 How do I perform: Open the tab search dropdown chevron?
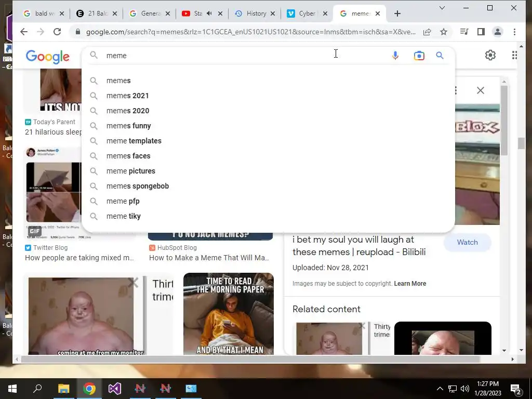[x=442, y=8]
